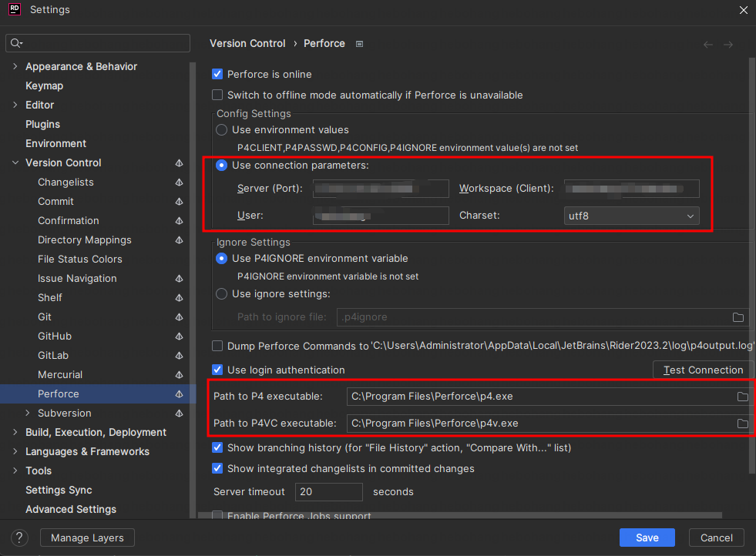Image resolution: width=756 pixels, height=556 pixels.
Task: Click layer icon beside GitLab row
Action: pos(180,356)
